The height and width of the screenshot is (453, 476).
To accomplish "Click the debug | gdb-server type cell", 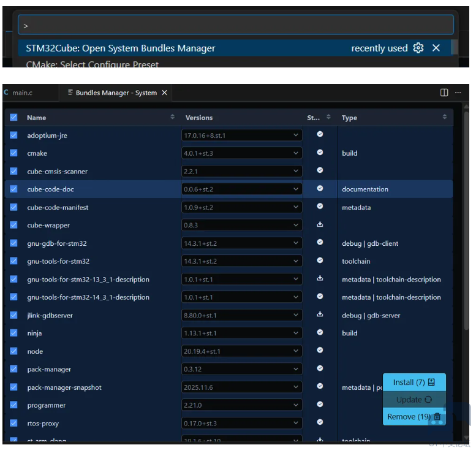I will pyautogui.click(x=371, y=315).
